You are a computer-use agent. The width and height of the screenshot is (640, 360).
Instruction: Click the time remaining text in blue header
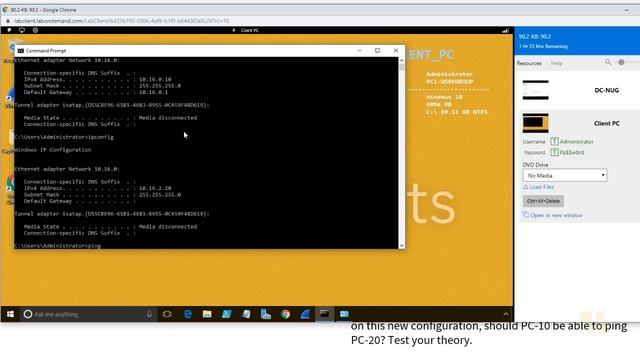click(x=543, y=47)
